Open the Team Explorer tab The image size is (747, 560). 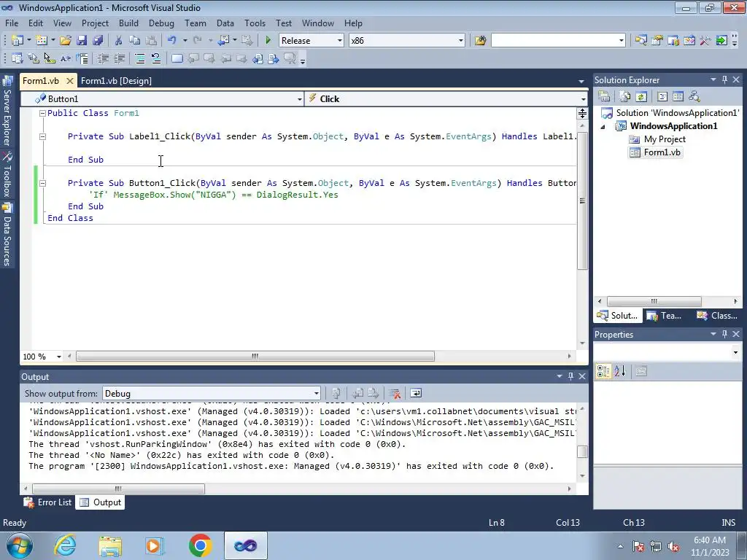[x=664, y=316]
